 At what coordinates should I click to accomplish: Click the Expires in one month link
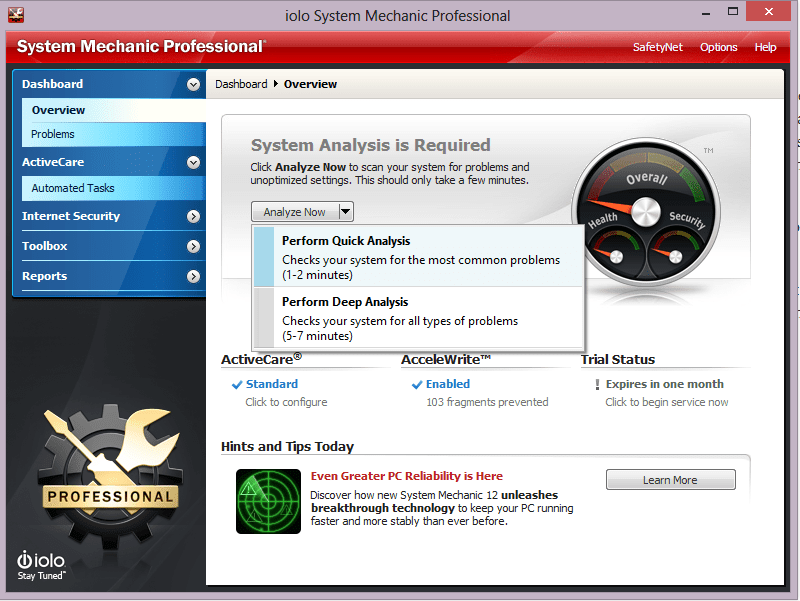(664, 384)
